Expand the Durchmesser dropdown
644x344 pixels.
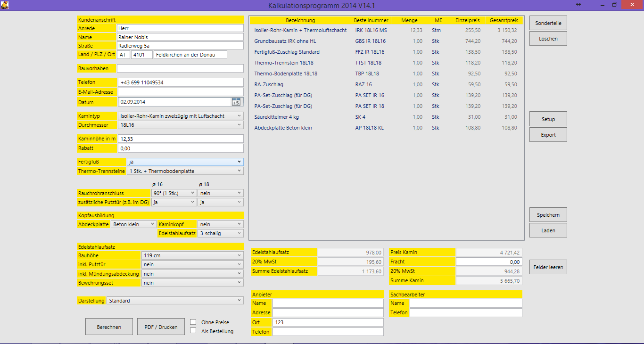[180, 125]
